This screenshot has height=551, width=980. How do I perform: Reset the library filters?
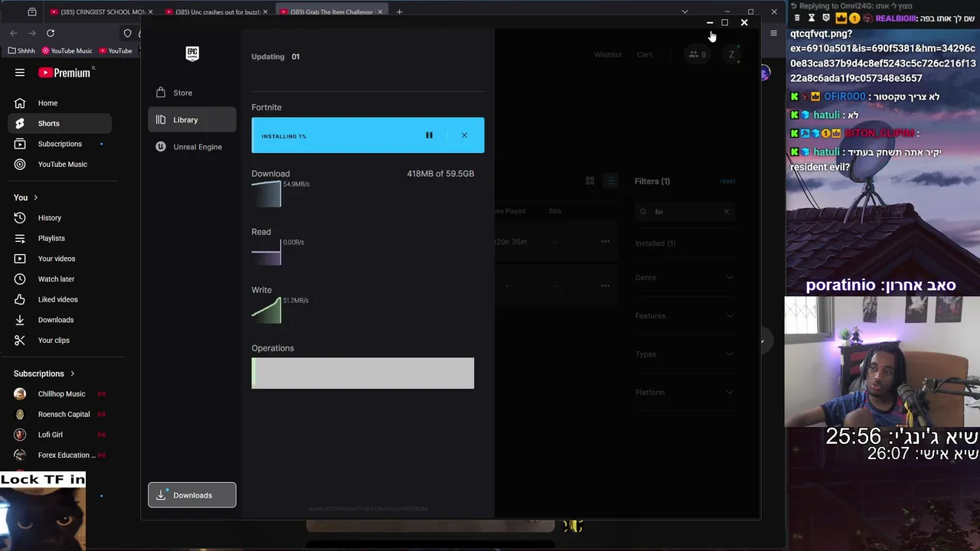coord(727,181)
